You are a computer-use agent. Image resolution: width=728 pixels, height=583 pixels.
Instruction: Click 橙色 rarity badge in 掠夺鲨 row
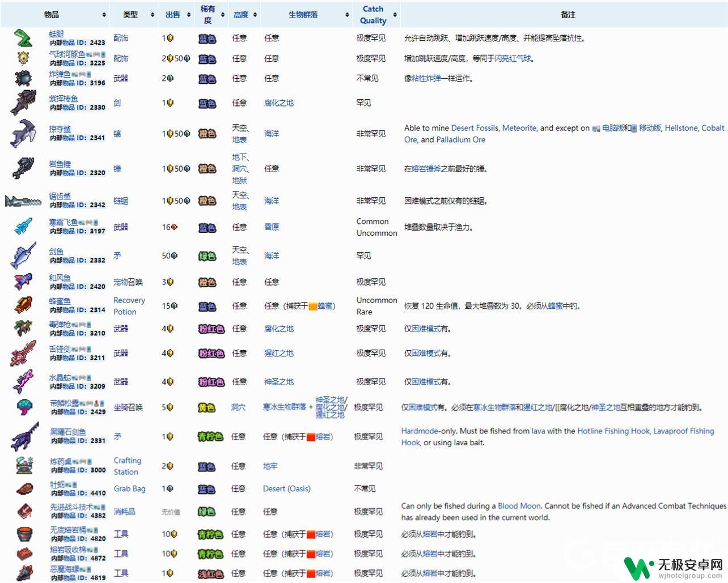(208, 134)
